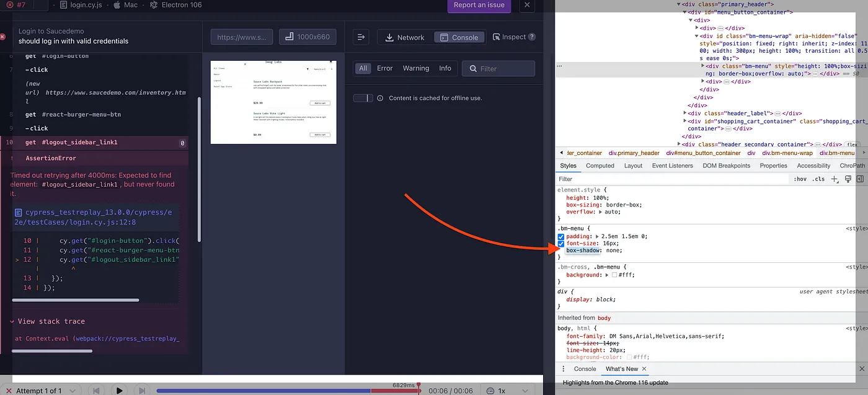Click the breadcrumb left scroll arrow
868x395 pixels.
[x=561, y=153]
